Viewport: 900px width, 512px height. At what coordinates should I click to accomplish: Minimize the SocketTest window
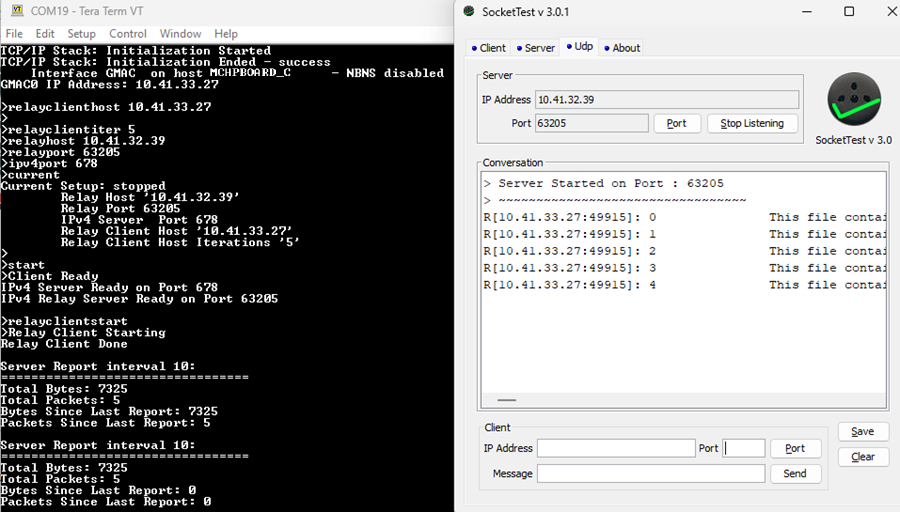click(806, 11)
